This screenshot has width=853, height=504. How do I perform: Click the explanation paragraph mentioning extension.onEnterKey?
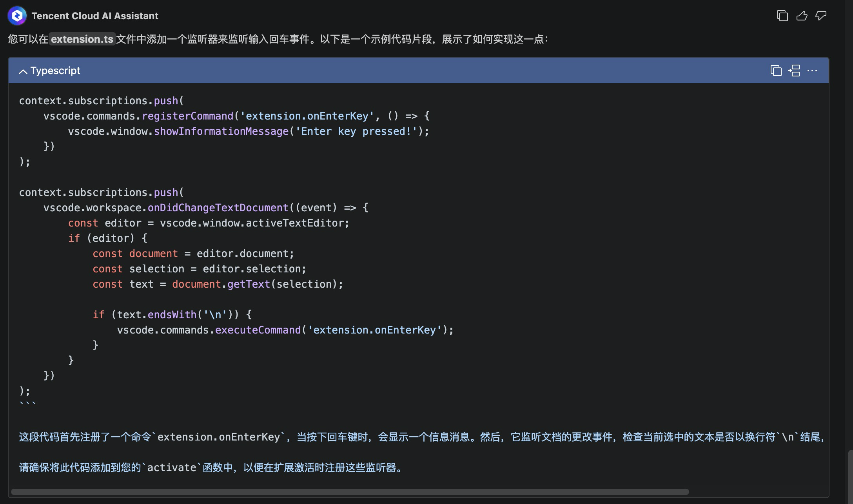point(422,437)
